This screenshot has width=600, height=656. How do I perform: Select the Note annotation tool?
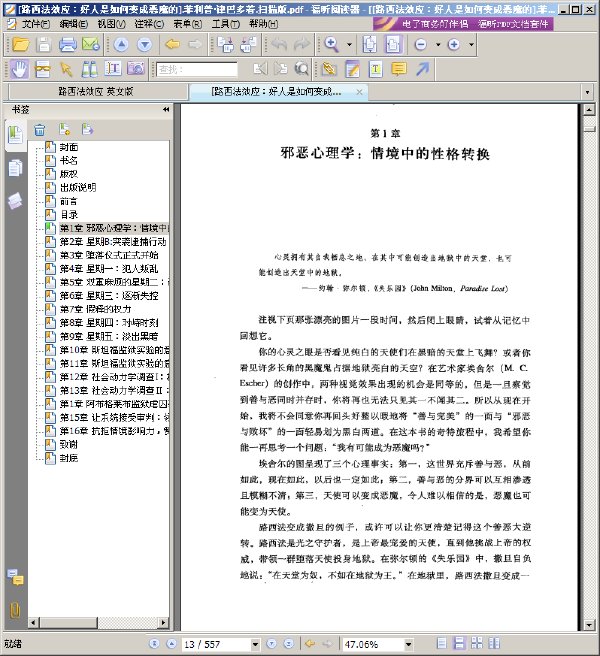[x=353, y=69]
